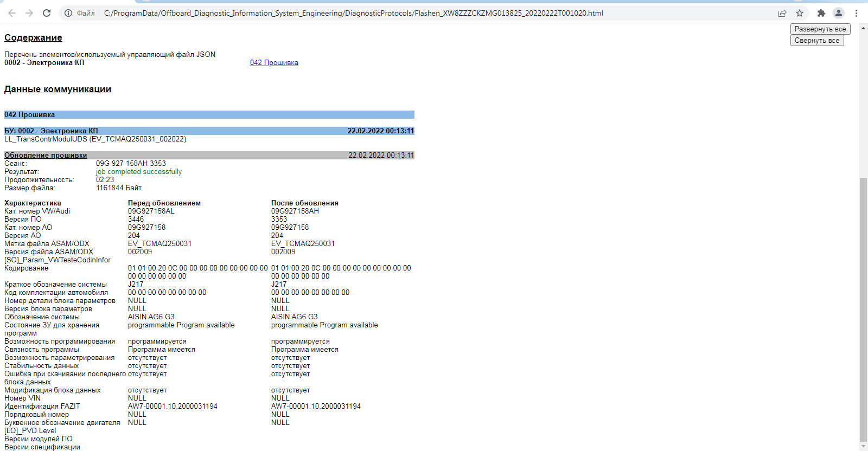
Task: View site information icon next to Файл
Action: click(68, 13)
